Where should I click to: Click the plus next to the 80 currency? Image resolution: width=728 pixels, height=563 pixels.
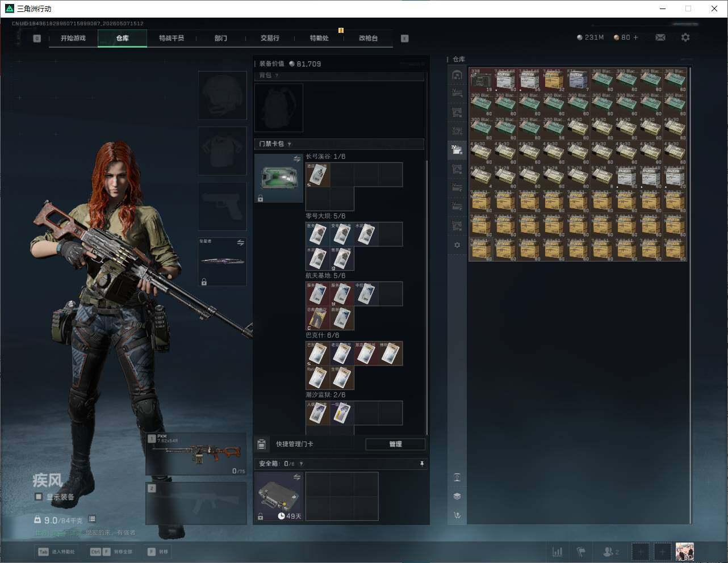point(635,37)
